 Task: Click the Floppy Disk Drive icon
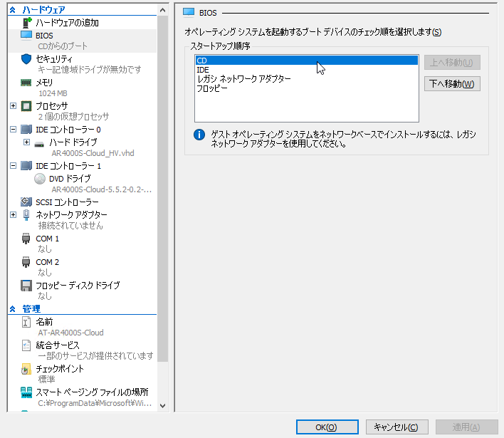26,286
